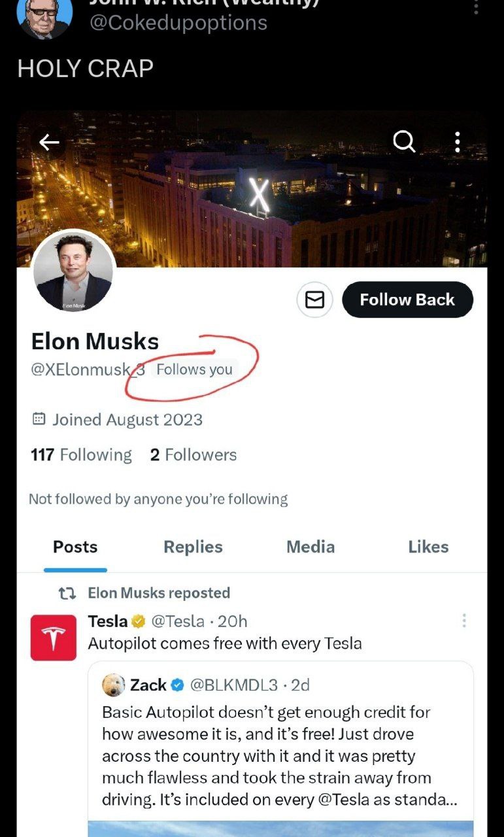Tap the back arrow on profile header
The height and width of the screenshot is (837, 504).
[49, 142]
